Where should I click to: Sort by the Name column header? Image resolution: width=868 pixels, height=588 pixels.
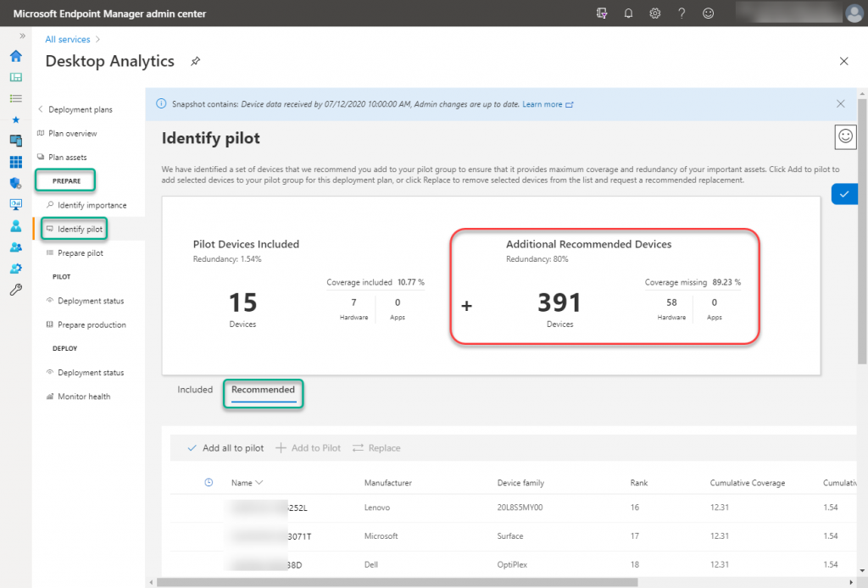pos(247,483)
